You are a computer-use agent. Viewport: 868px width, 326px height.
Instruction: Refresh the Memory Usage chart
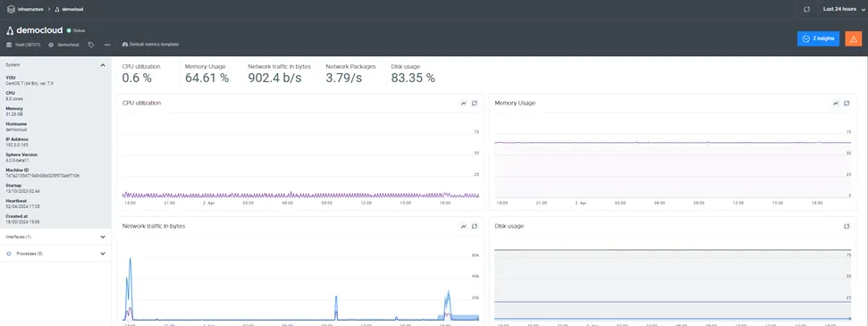coord(847,103)
